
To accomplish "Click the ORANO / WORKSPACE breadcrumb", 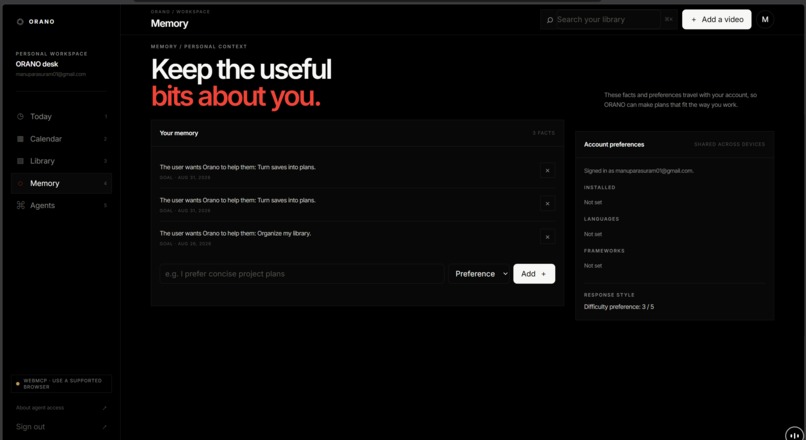I will (x=180, y=11).
